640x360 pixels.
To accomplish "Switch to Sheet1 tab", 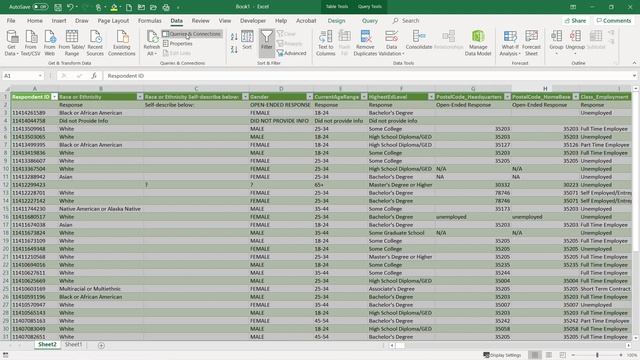I will tap(73, 344).
